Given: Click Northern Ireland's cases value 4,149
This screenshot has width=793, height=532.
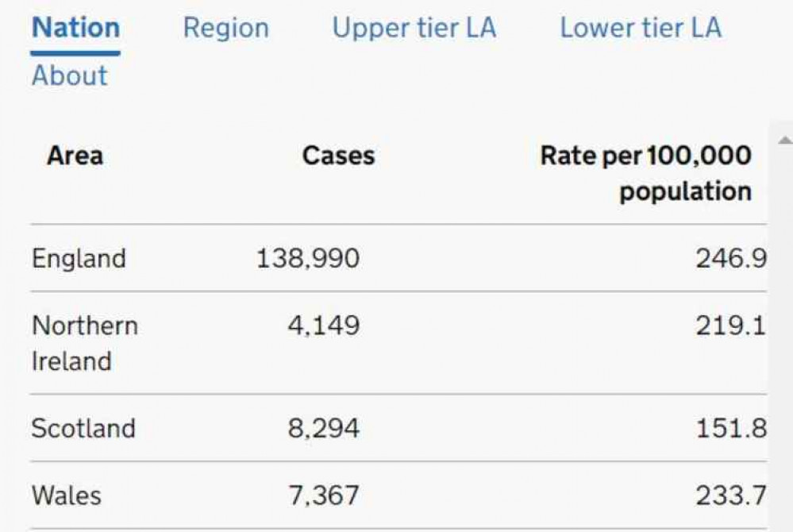Looking at the screenshot, I should (323, 326).
